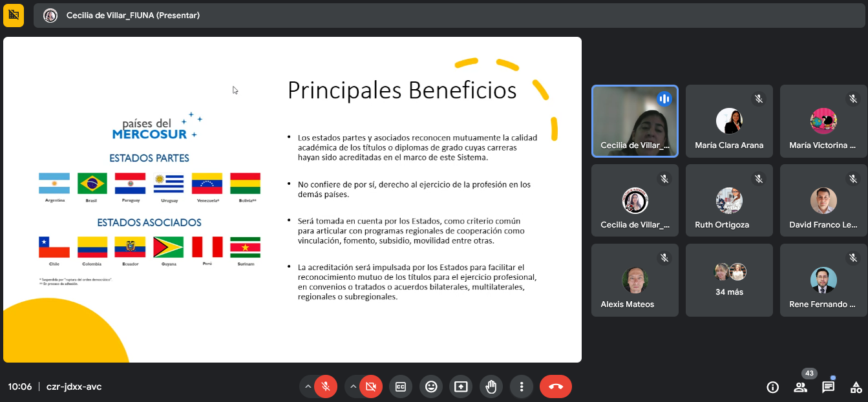Select María Clara Arana participant tile
This screenshot has height=402, width=868.
[729, 122]
